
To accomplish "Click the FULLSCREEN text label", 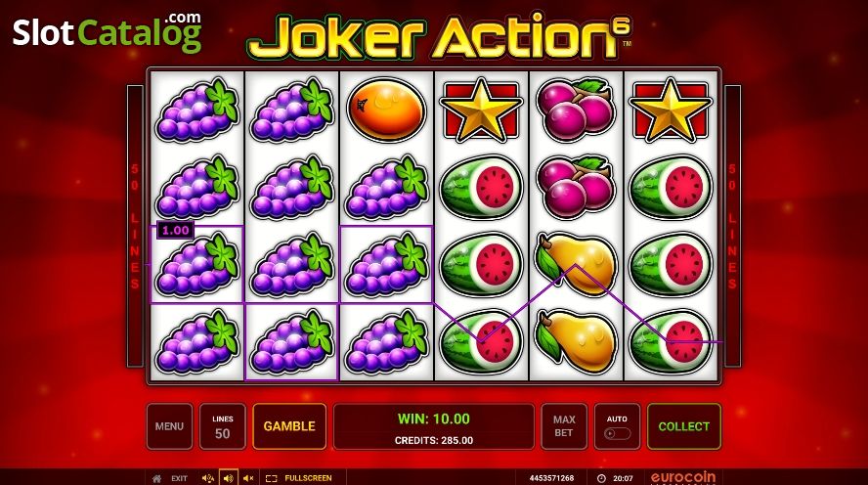I will point(308,478).
